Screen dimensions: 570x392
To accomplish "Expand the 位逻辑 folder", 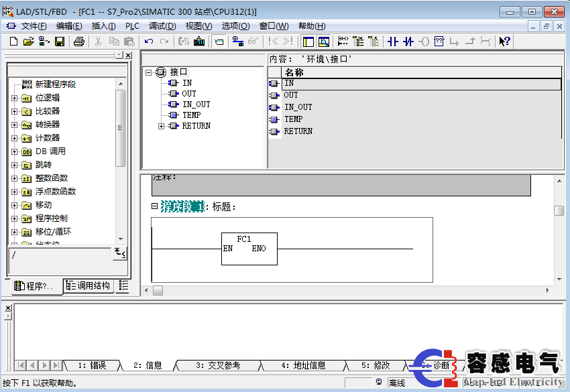I will [14, 98].
